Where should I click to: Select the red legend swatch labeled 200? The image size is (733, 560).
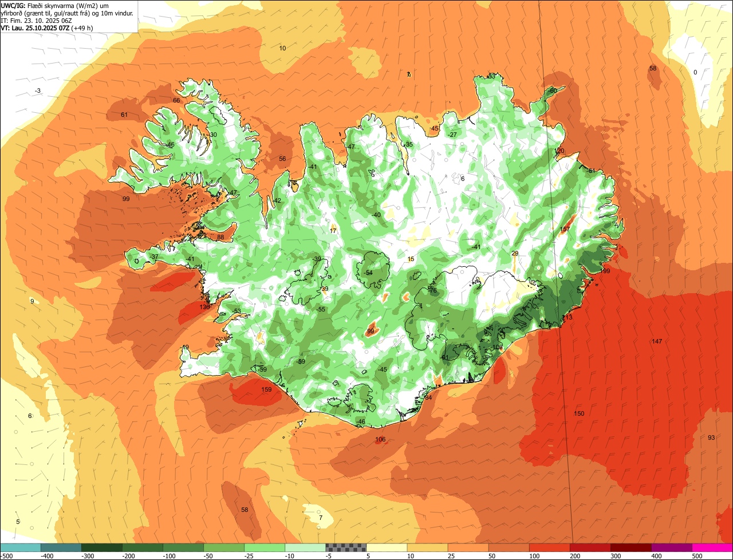tap(590, 547)
